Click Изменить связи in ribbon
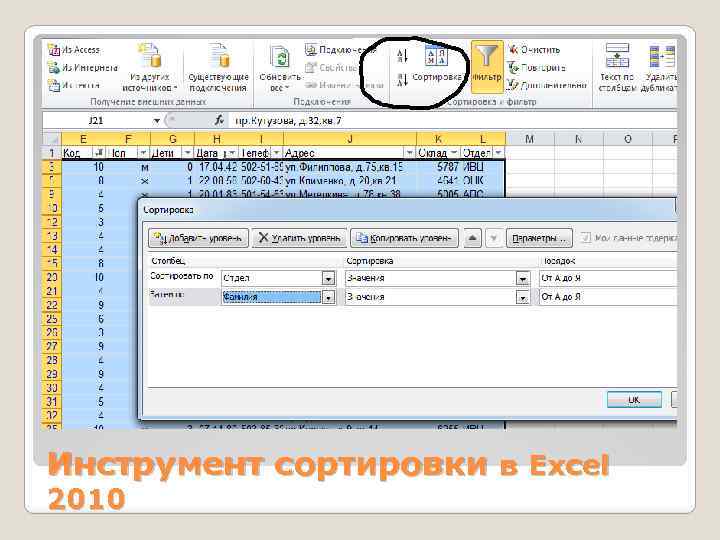Screen dimensions: 720x540 [x=344, y=85]
